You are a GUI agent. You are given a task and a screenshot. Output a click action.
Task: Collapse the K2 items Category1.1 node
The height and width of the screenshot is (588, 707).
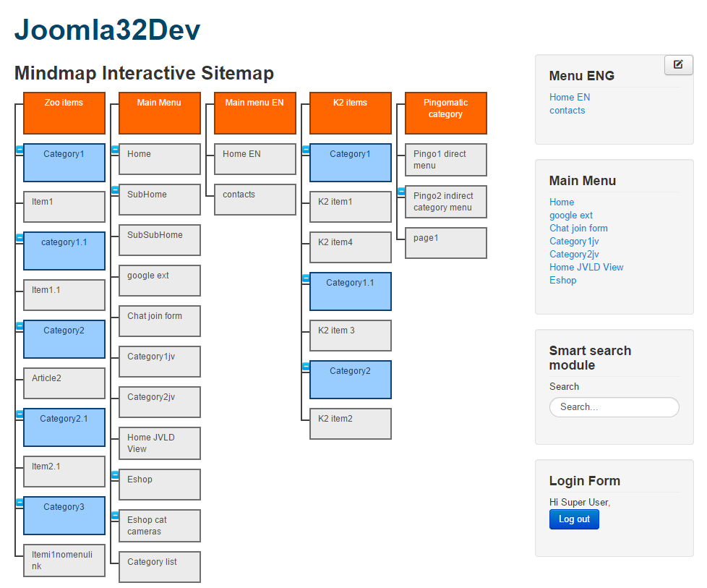point(306,279)
